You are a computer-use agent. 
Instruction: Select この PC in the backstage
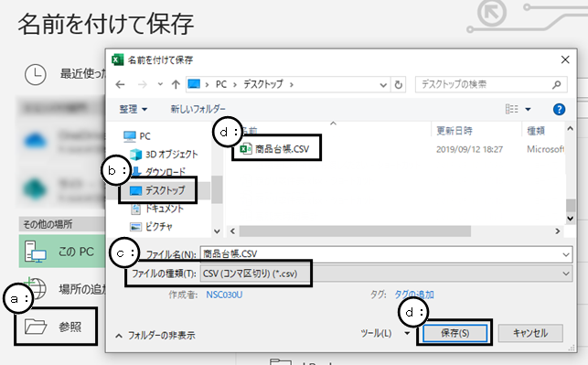[62, 252]
